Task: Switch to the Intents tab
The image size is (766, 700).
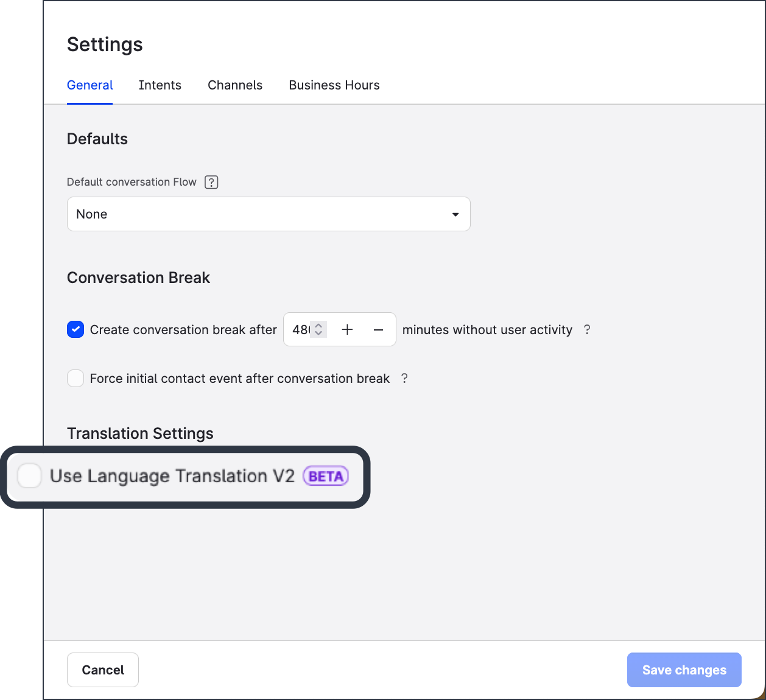Action: [x=160, y=85]
